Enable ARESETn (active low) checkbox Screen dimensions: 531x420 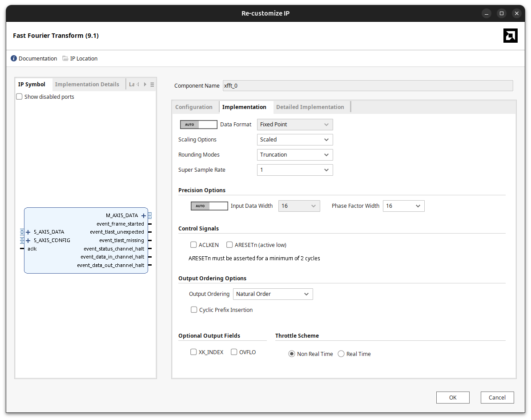[229, 245]
